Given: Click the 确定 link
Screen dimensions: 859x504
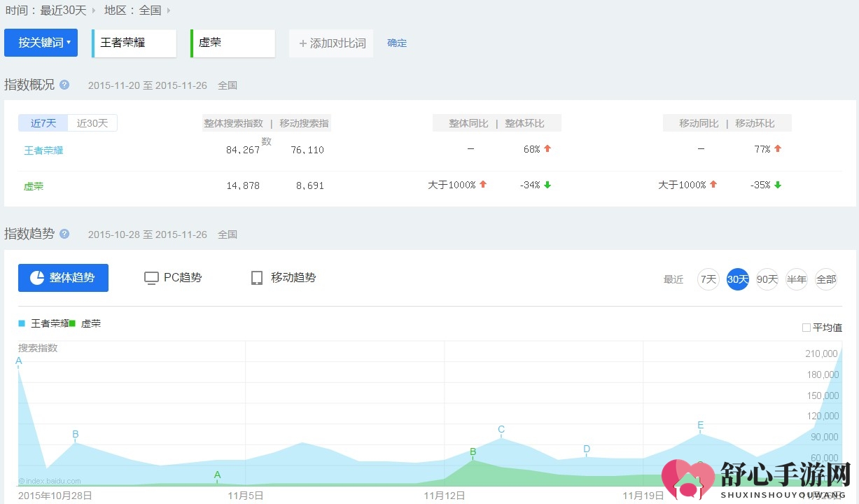Looking at the screenshot, I should [x=397, y=43].
